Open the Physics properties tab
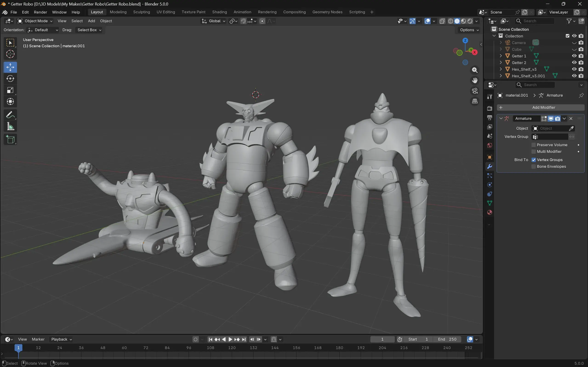The image size is (588, 367). pos(490,185)
